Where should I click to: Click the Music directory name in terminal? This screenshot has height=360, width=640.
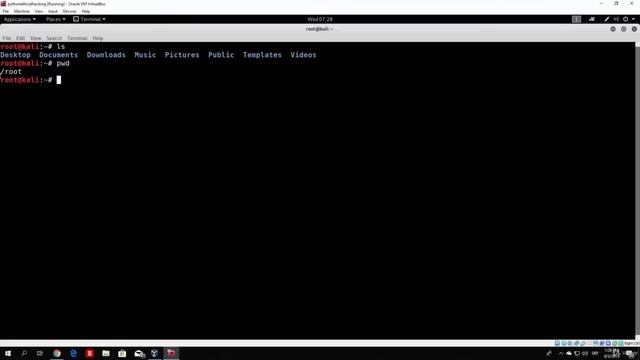(145, 55)
